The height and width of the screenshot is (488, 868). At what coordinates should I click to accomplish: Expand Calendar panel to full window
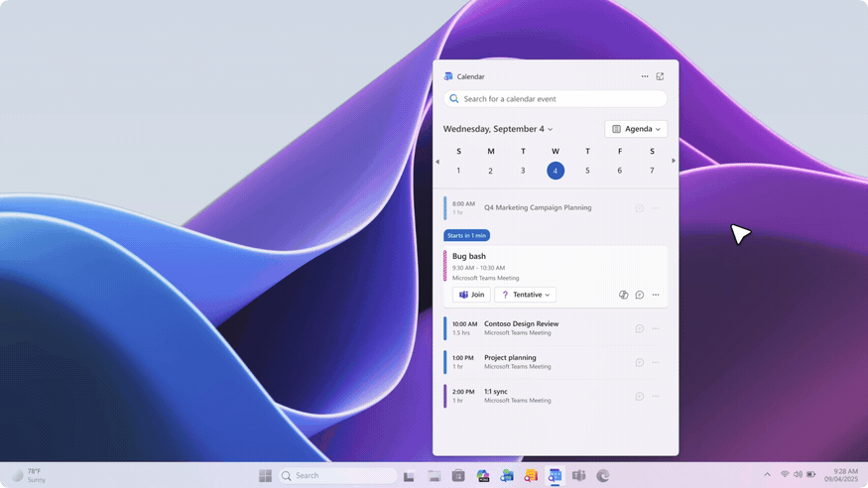point(660,76)
